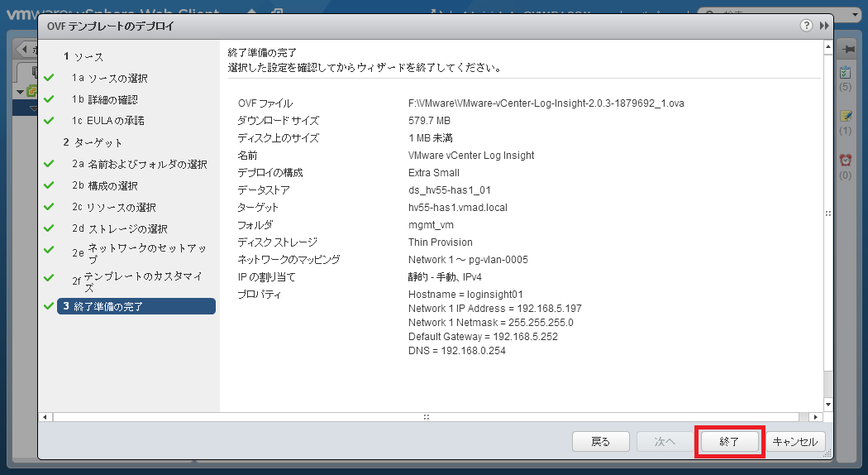Click the Extra Small deployment value
The height and width of the screenshot is (475, 868).
tap(434, 172)
